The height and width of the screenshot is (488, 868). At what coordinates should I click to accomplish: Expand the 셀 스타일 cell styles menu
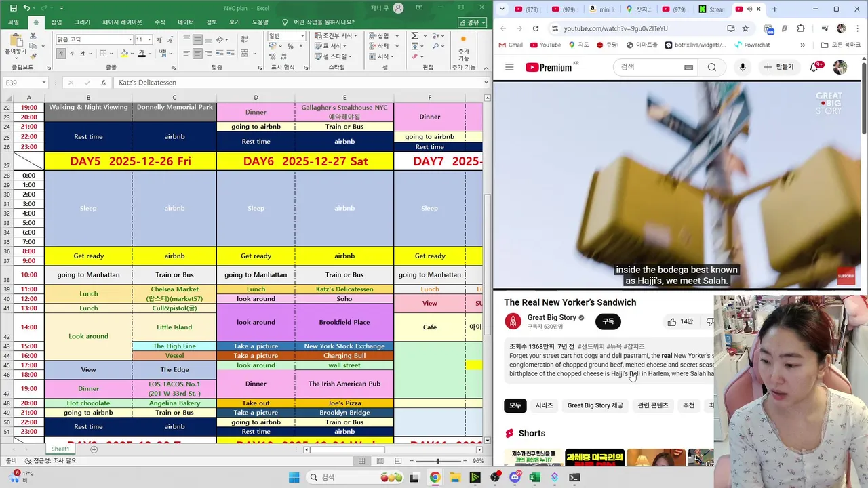333,56
